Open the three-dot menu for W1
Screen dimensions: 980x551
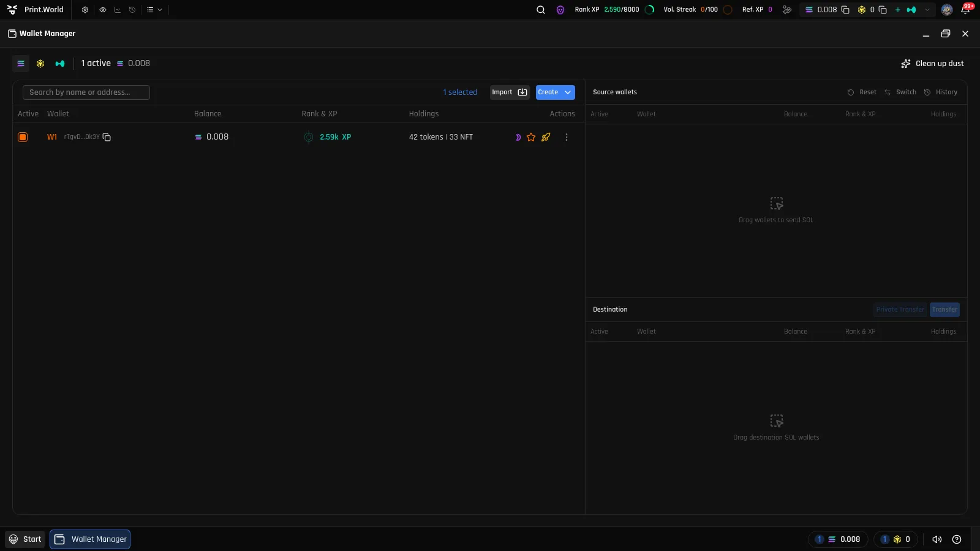(567, 137)
